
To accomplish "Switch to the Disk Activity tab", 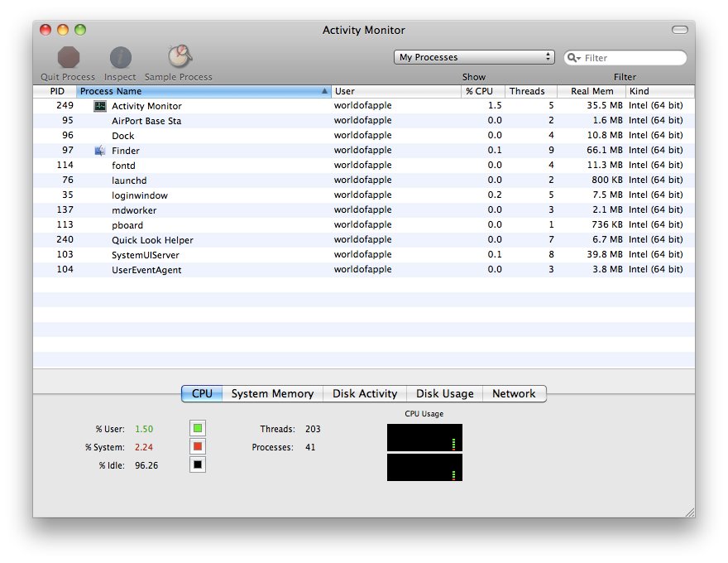I will (365, 394).
